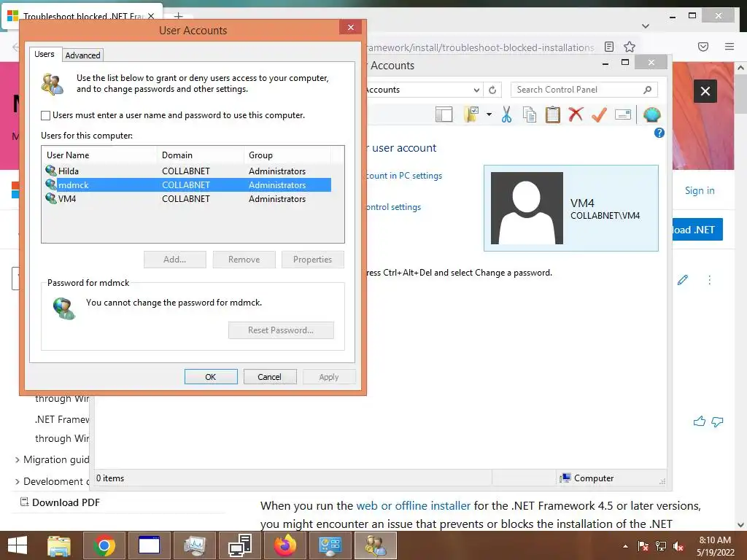
Task: Open the folder options dropdown arrow
Action: (x=489, y=114)
